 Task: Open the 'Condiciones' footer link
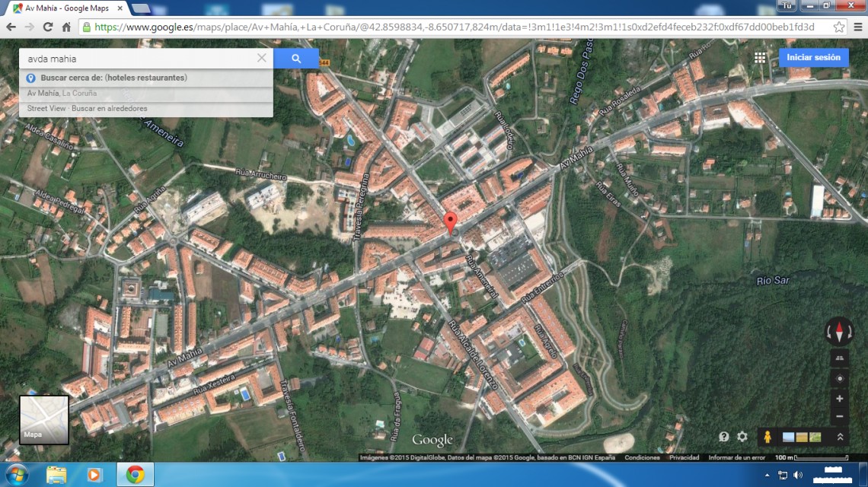(x=642, y=457)
